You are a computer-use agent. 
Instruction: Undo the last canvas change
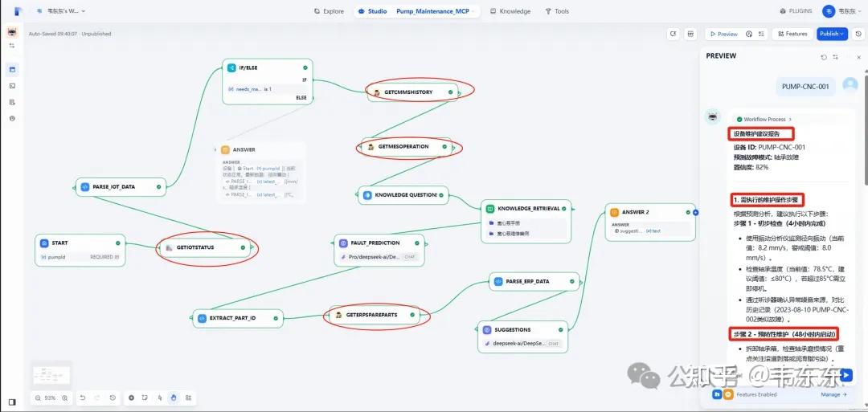pos(83,398)
